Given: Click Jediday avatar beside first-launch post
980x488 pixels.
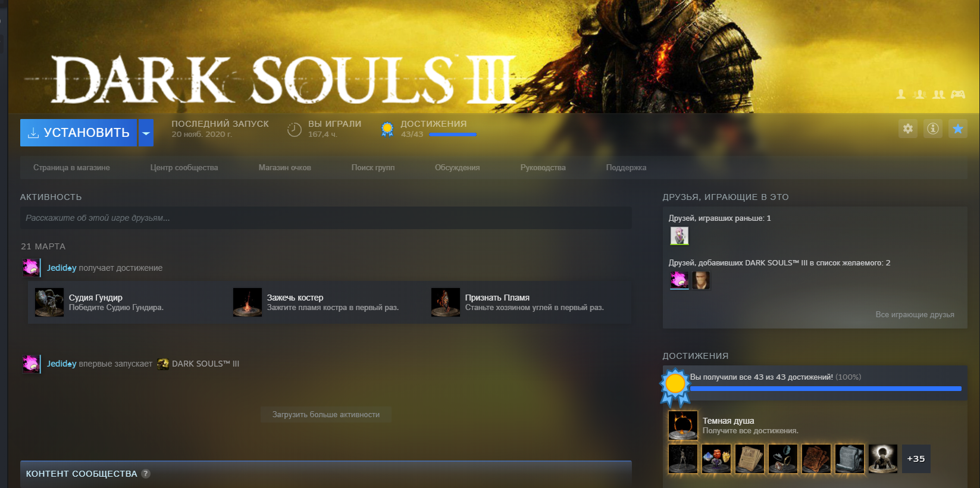Looking at the screenshot, I should point(31,363).
